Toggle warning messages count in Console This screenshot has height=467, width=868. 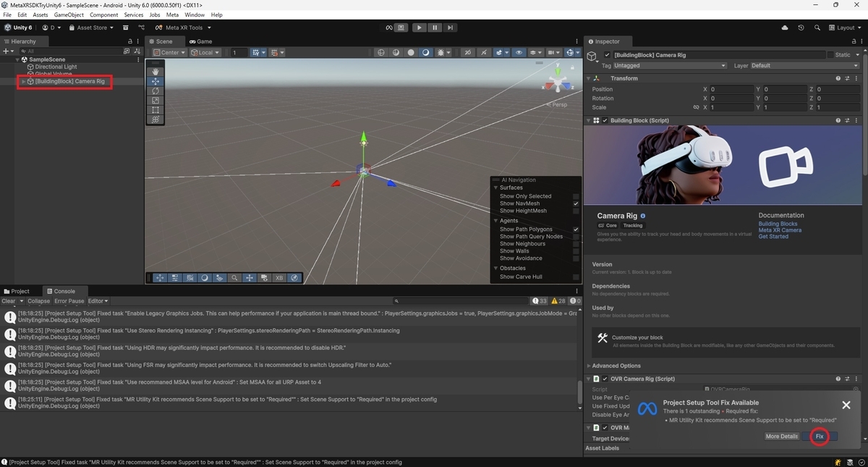coord(558,301)
